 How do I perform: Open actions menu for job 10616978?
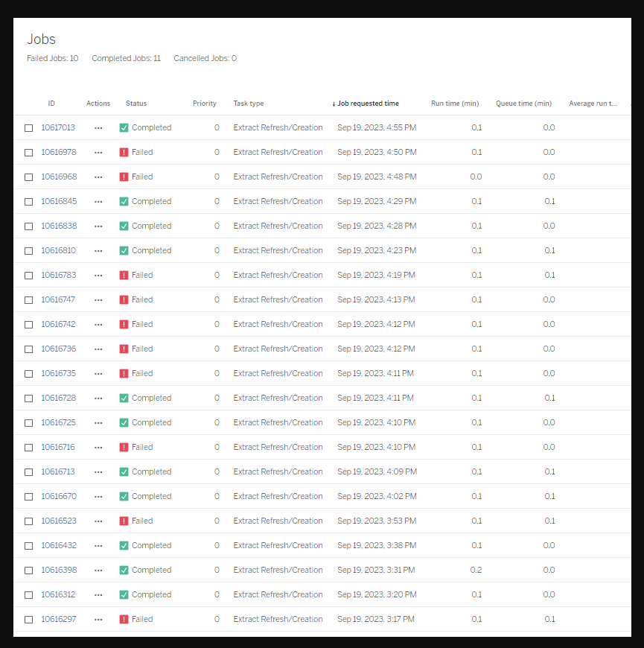pyautogui.click(x=98, y=153)
